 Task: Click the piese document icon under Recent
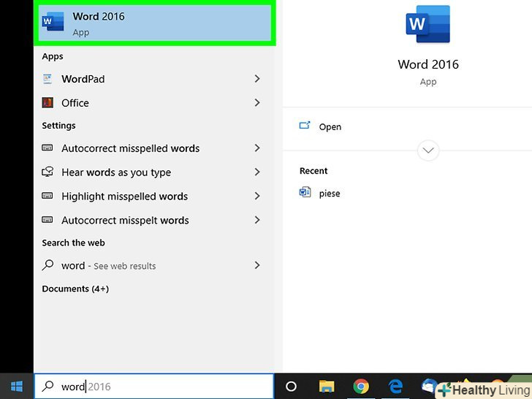coord(305,192)
